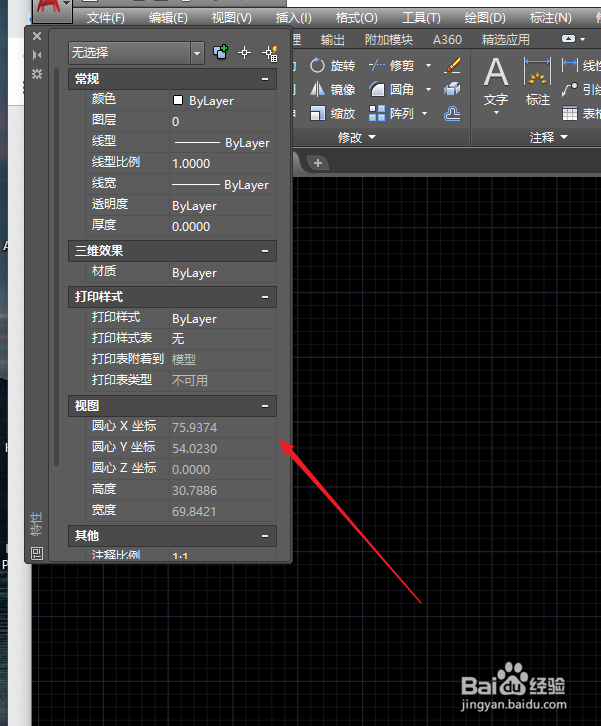Collapse the 其他 section
This screenshot has width=601, height=726.
tap(265, 536)
